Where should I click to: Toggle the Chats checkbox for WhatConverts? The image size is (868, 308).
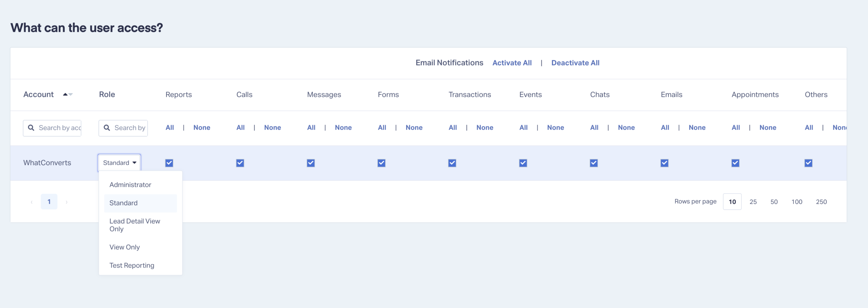pyautogui.click(x=594, y=163)
